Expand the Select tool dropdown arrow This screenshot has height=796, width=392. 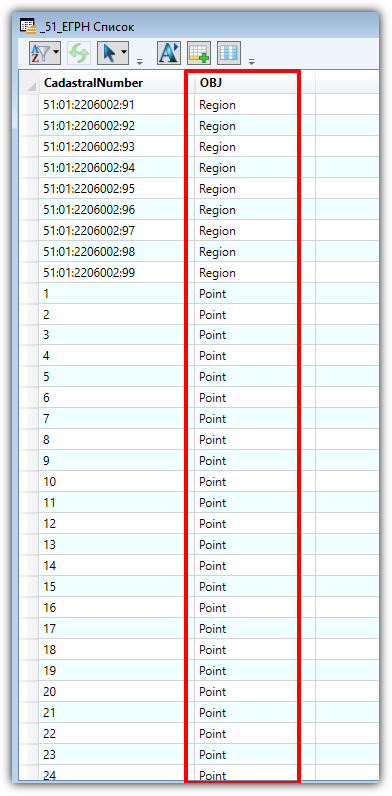point(124,53)
